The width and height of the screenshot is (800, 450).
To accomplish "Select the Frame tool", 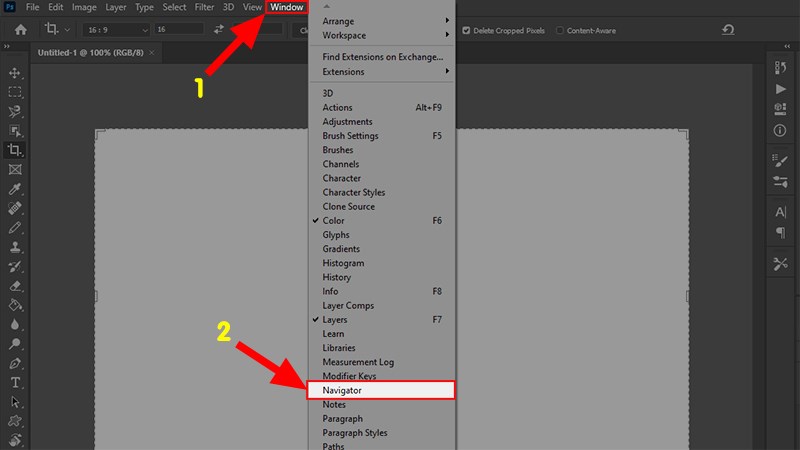I will click(x=14, y=169).
